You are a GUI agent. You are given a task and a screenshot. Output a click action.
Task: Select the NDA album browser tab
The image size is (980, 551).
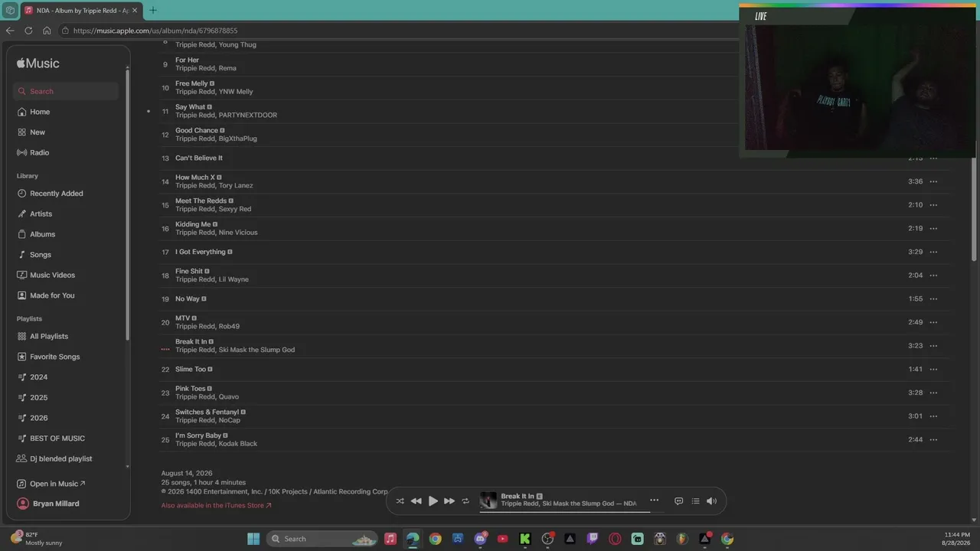coord(81,10)
